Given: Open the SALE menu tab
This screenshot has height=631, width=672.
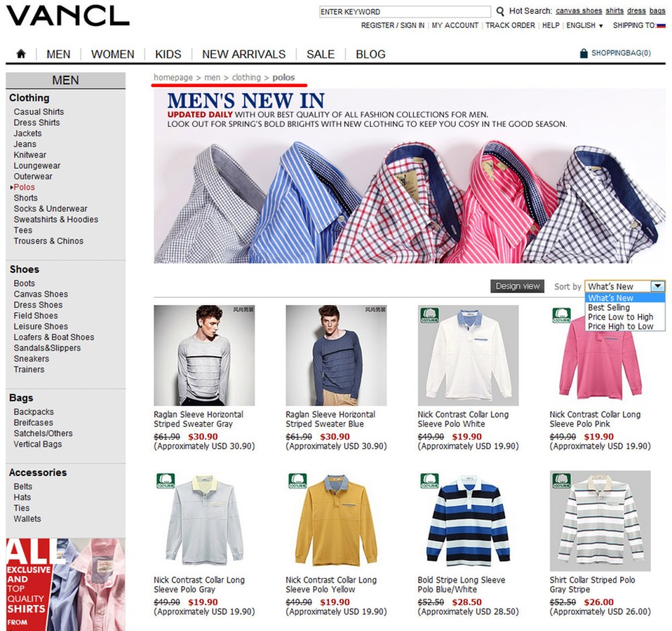Looking at the screenshot, I should 321,55.
